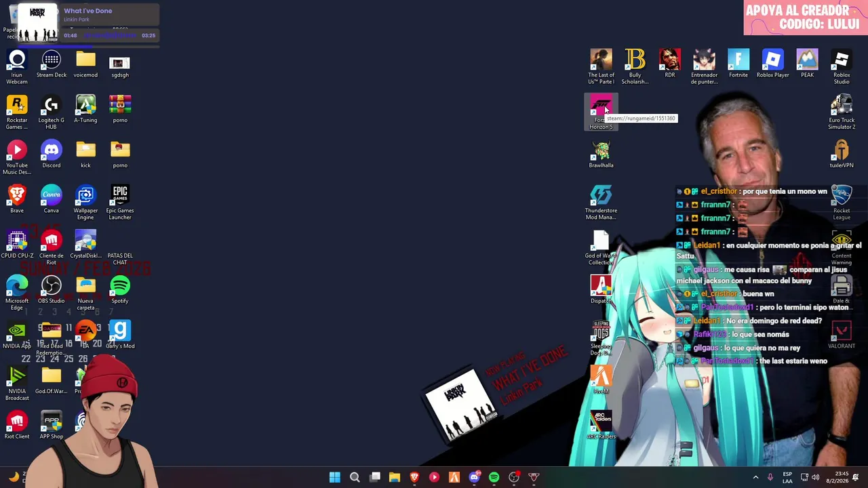Open File Explorer from the taskbar
The image size is (868, 488).
click(395, 477)
